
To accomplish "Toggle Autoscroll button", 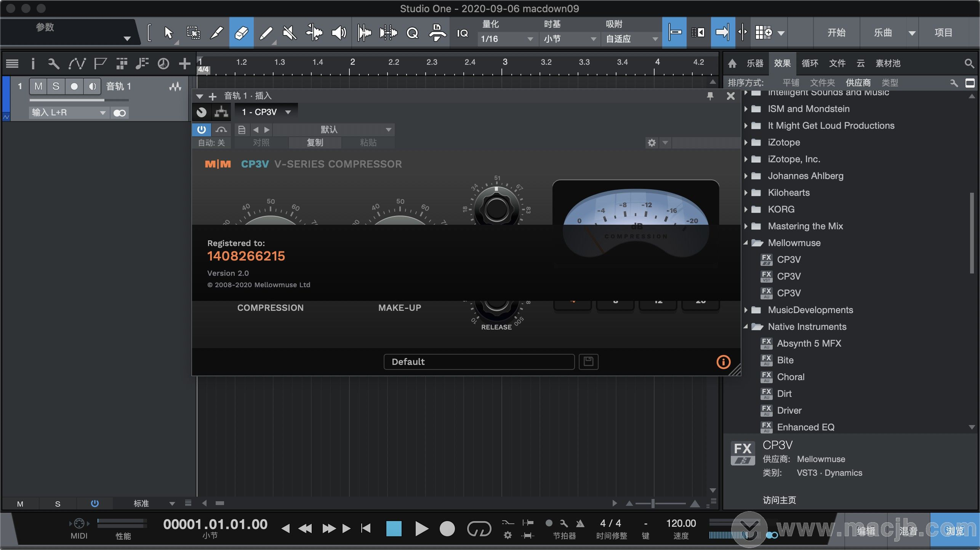I will point(722,33).
